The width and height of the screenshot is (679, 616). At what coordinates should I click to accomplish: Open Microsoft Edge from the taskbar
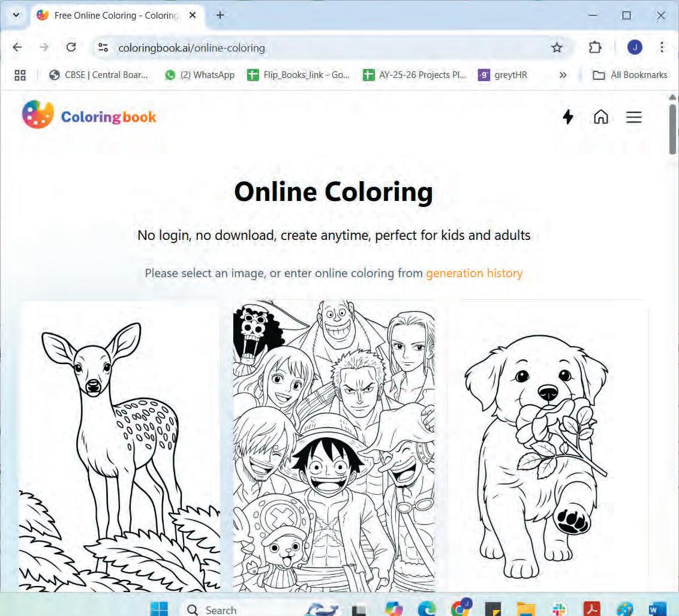tap(427, 609)
